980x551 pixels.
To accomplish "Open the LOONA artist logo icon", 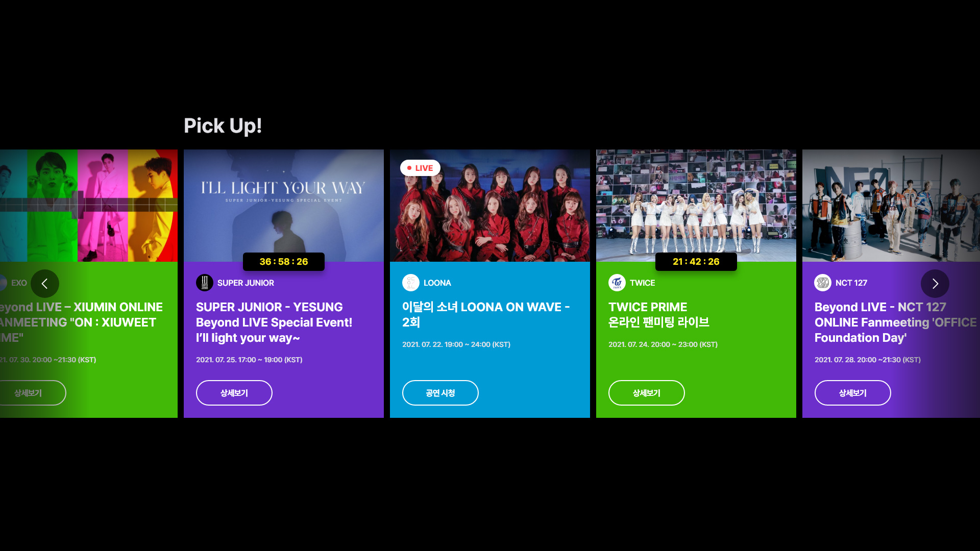I will 411,283.
